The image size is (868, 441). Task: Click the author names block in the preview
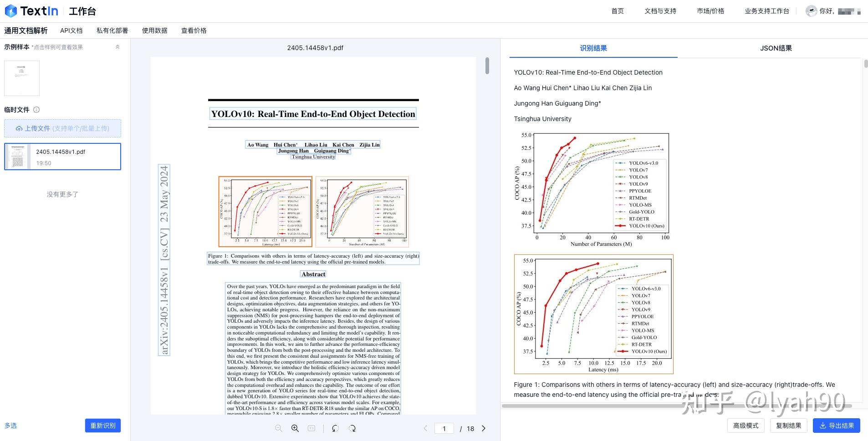coord(313,147)
